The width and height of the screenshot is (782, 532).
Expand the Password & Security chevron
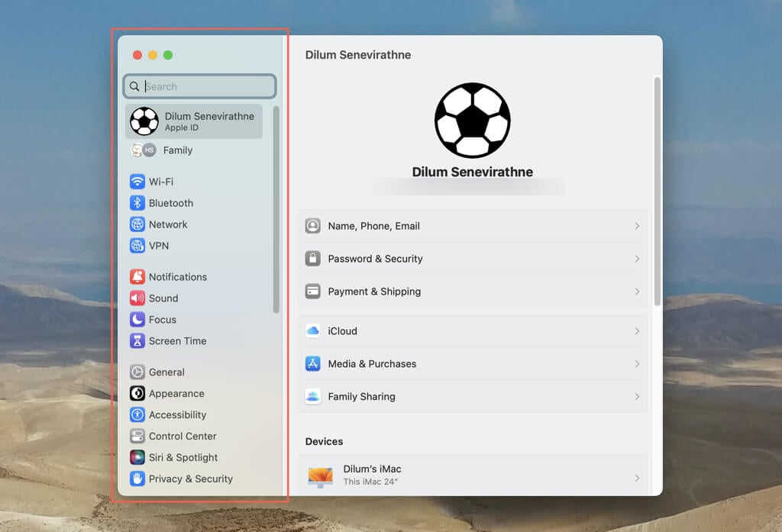click(x=638, y=259)
